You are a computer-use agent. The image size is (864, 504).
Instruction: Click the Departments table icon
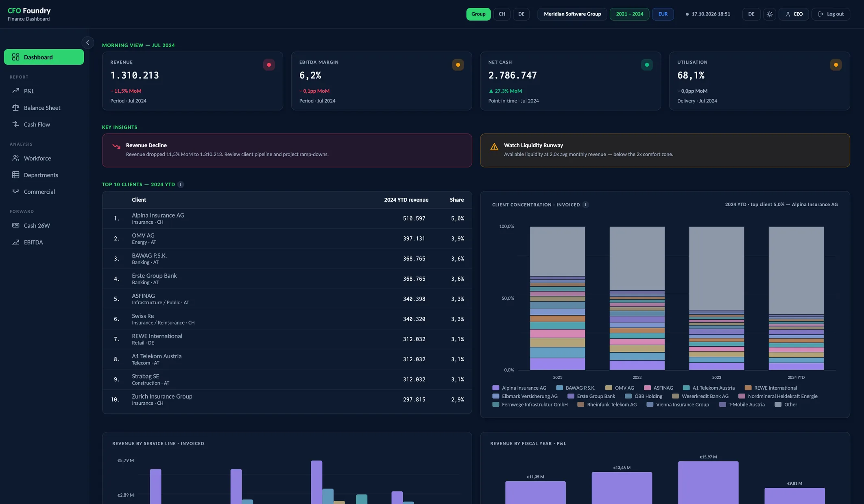tap(16, 175)
